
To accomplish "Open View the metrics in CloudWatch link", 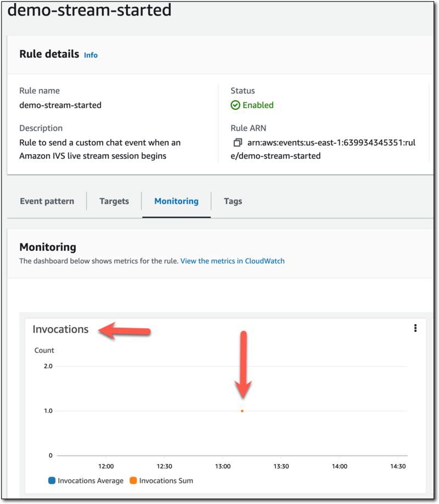I will point(232,261).
